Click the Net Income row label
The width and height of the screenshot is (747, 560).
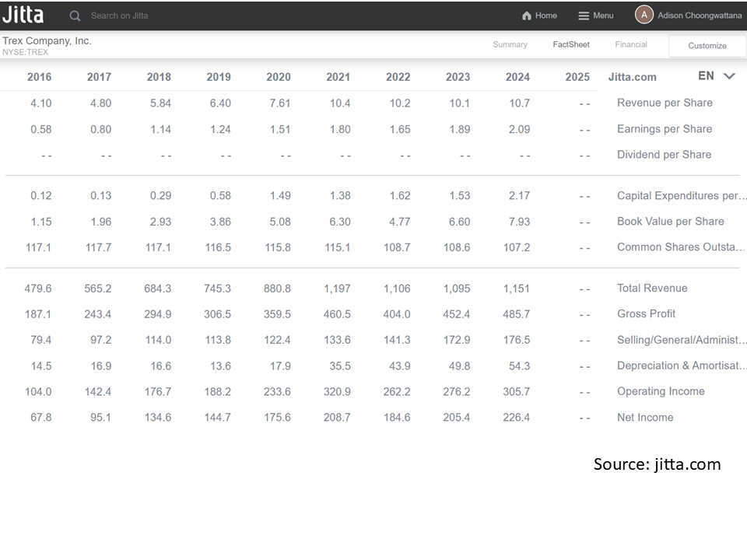point(645,418)
